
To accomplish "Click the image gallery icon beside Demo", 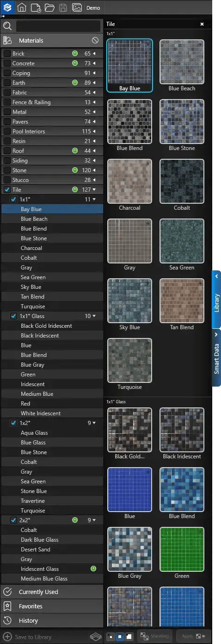I will (77, 7).
